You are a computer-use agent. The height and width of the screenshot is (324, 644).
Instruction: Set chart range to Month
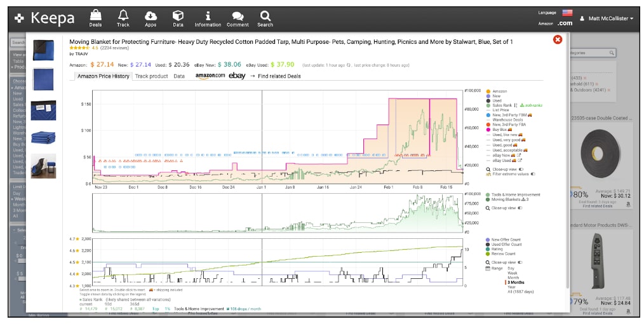[513, 278]
